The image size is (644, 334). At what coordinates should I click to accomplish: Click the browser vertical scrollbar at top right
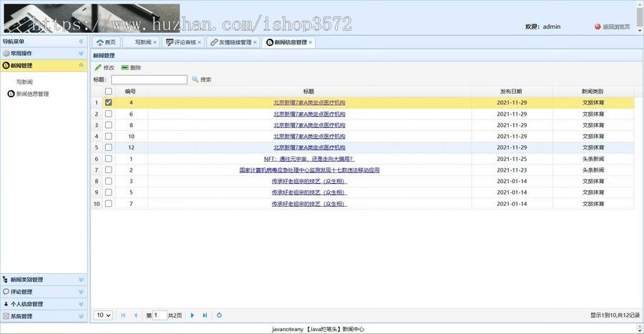(640, 17)
